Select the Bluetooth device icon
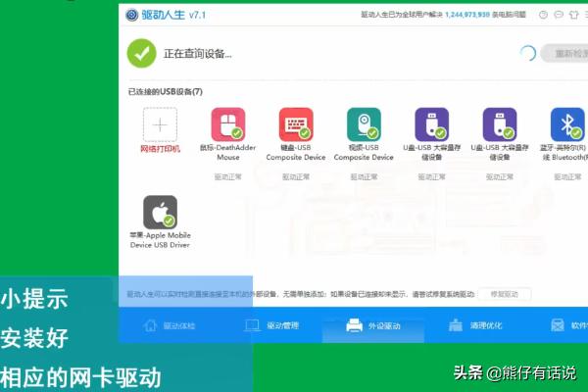The image size is (588, 392). (566, 124)
